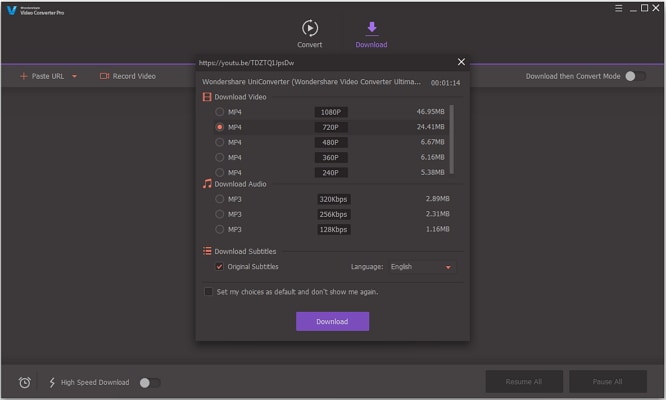
Task: Click the Paste URL button
Action: point(42,76)
